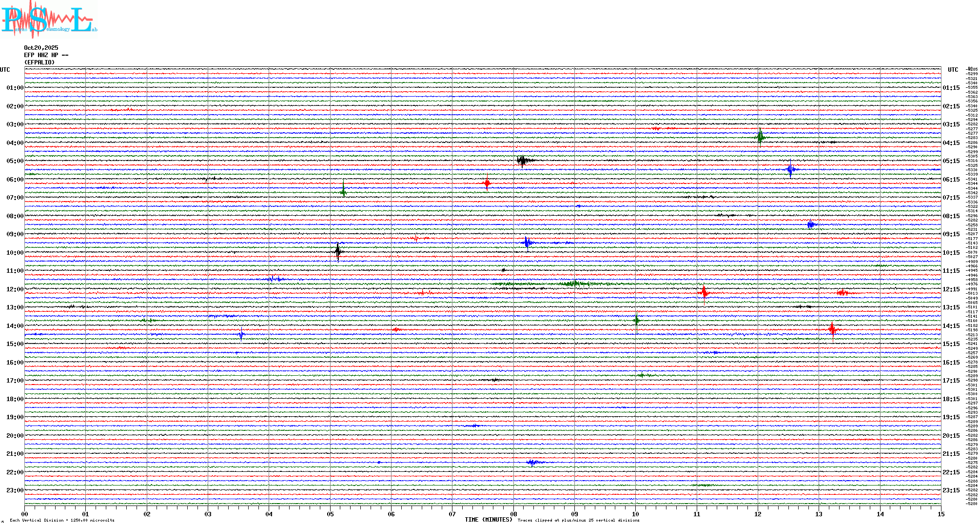Click the TIME (MINUTES) axis title

click(x=489, y=520)
